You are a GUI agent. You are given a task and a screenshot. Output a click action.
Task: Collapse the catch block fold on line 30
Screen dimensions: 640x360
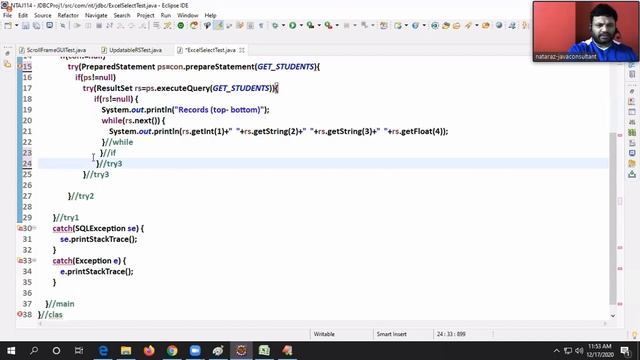(x=35, y=228)
